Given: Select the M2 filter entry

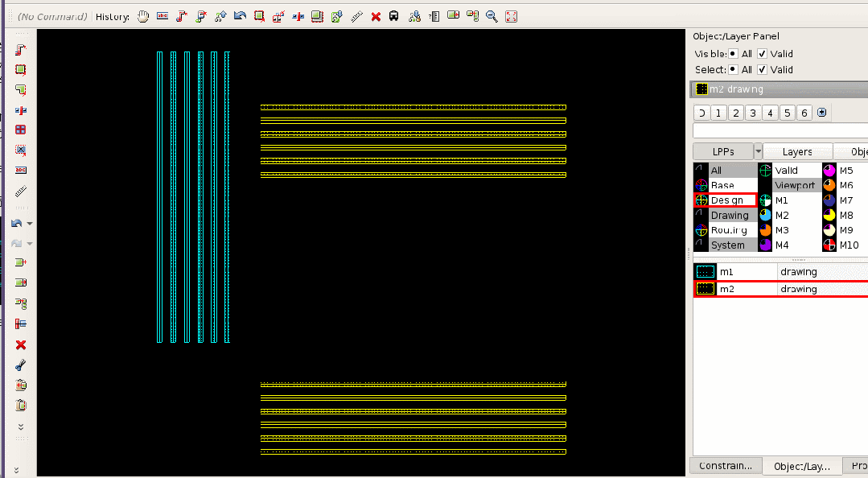Looking at the screenshot, I should point(790,215).
